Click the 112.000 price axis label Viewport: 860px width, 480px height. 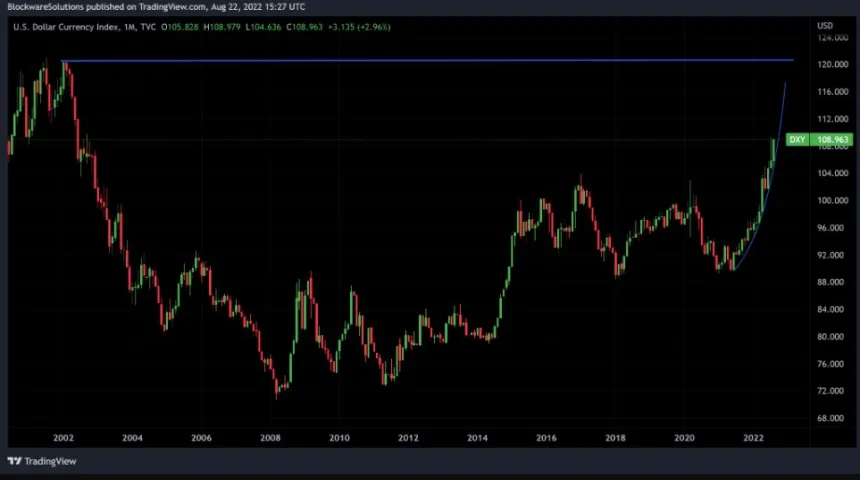pyautogui.click(x=833, y=119)
